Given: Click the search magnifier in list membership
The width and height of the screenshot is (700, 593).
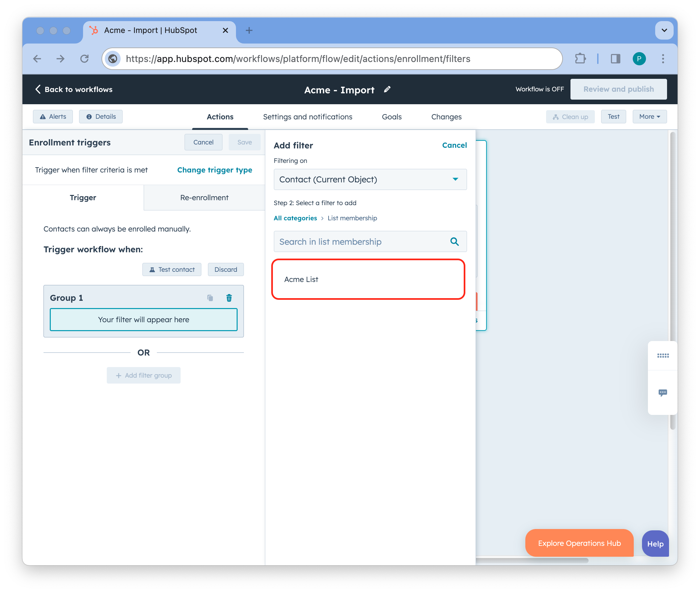Looking at the screenshot, I should coord(454,241).
